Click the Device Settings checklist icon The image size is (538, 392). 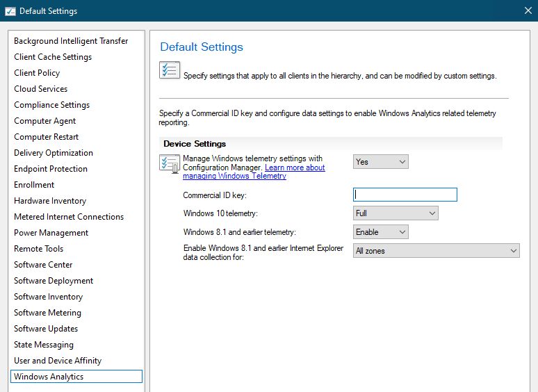point(170,165)
